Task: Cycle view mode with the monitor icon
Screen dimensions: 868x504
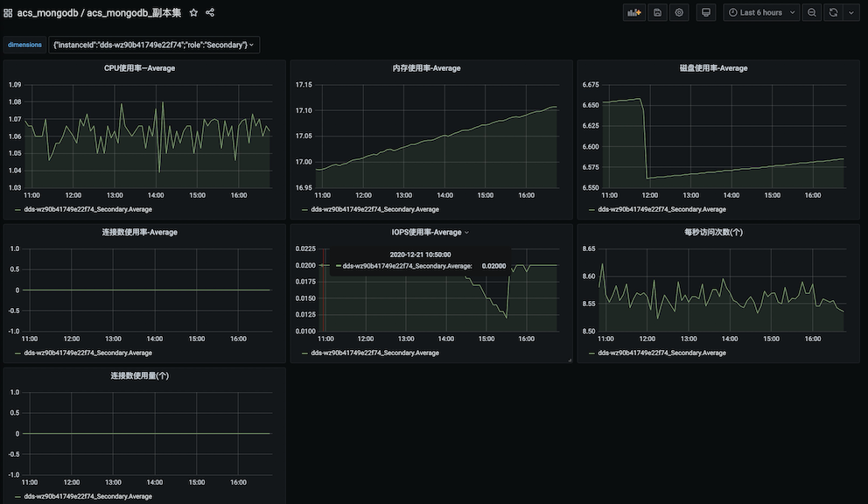Action: point(707,13)
